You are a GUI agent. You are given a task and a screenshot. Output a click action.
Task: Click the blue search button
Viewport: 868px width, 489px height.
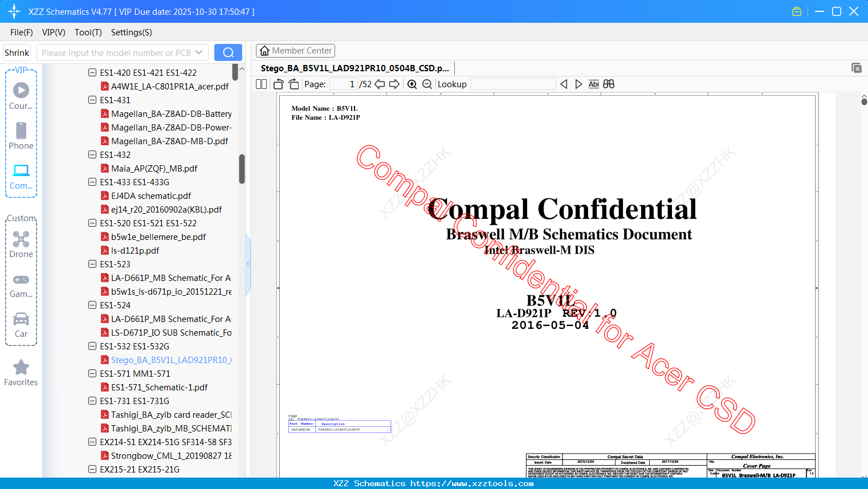coord(228,52)
